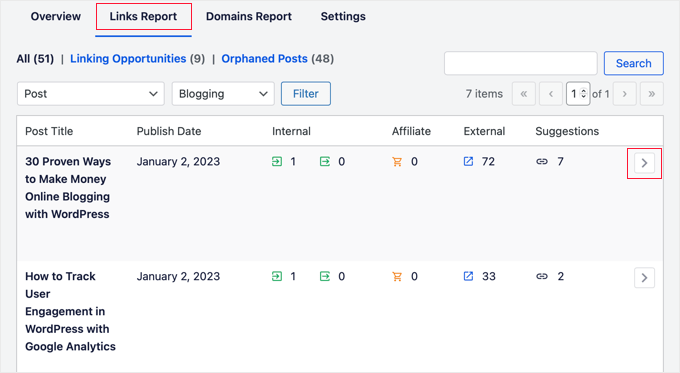Open post 'How to Track User Engagement'
The image size is (680, 373).
pos(70,311)
